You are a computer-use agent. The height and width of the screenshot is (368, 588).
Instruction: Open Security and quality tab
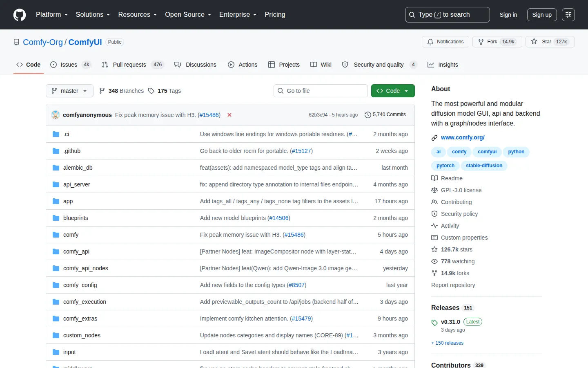point(380,65)
